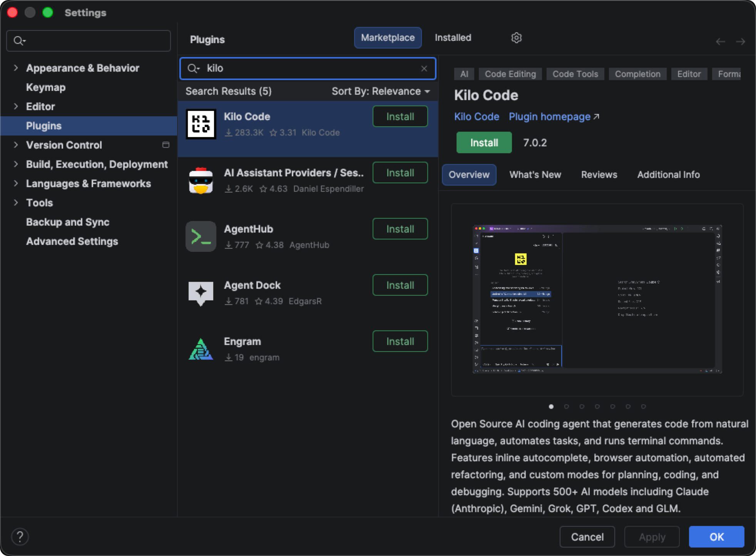756x556 pixels.
Task: Click the green Install button in details
Action: click(x=484, y=142)
